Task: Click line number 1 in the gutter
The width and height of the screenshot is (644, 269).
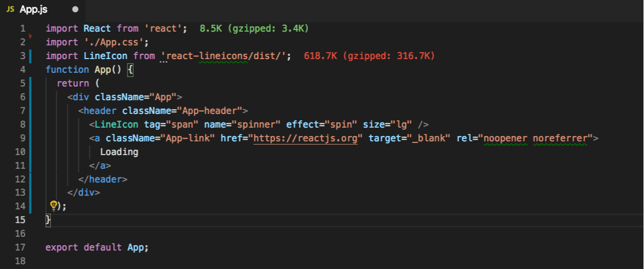Action: coord(23,28)
